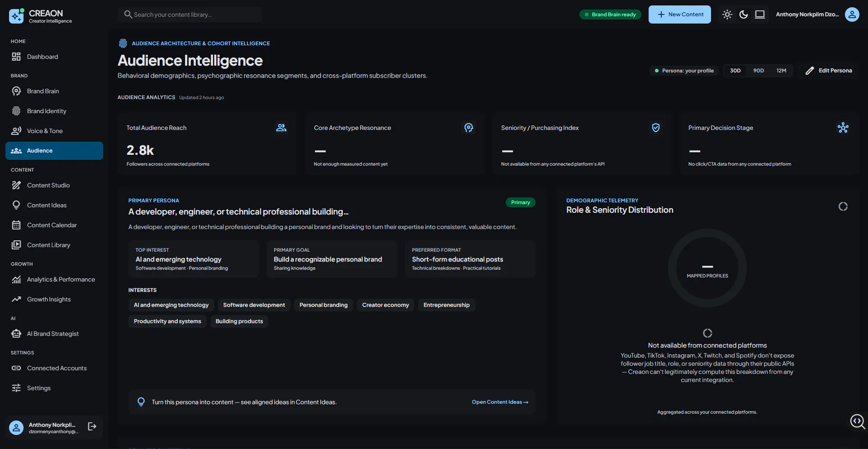Viewport: 868px width, 449px height.
Task: Click the top-right profile avatar
Action: click(x=852, y=14)
